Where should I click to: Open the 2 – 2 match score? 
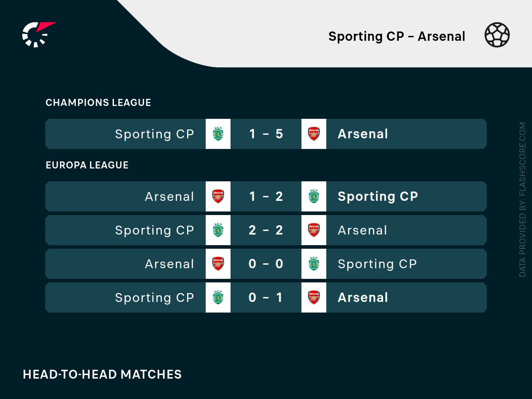266,230
